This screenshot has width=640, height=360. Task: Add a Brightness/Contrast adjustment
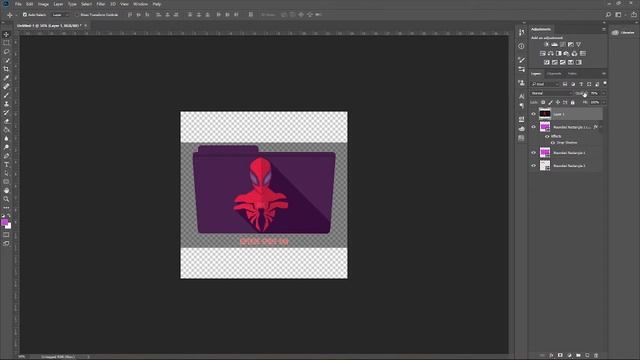pos(547,44)
